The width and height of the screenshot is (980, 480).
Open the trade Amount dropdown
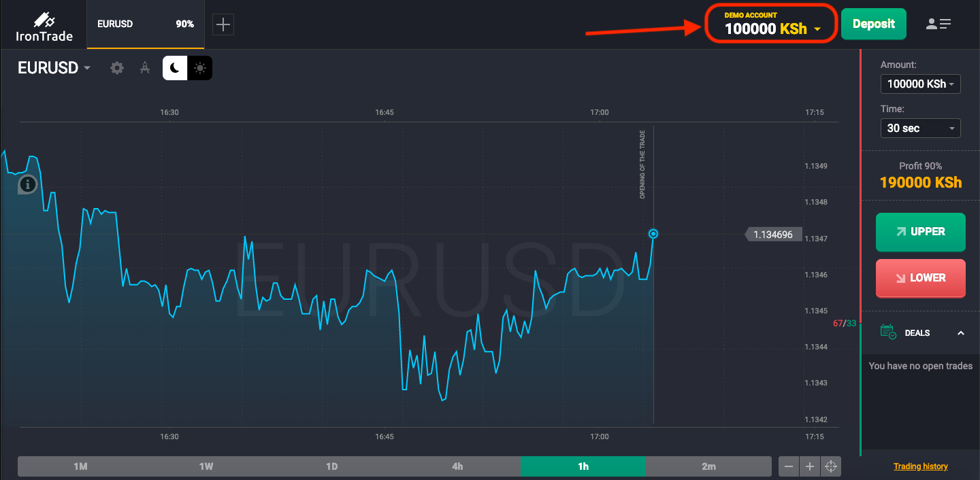tap(920, 84)
